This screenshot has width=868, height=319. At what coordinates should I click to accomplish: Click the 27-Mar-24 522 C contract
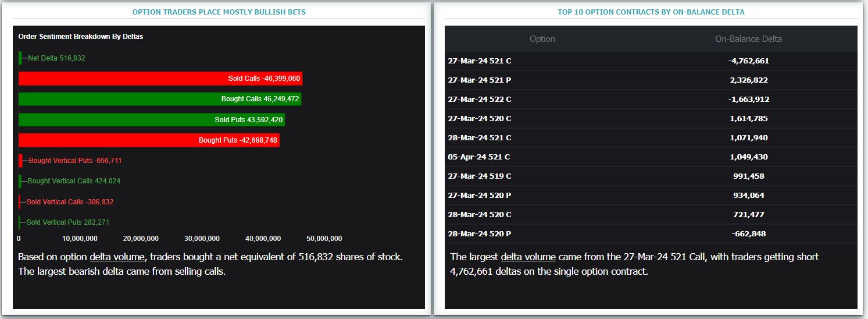coord(480,100)
